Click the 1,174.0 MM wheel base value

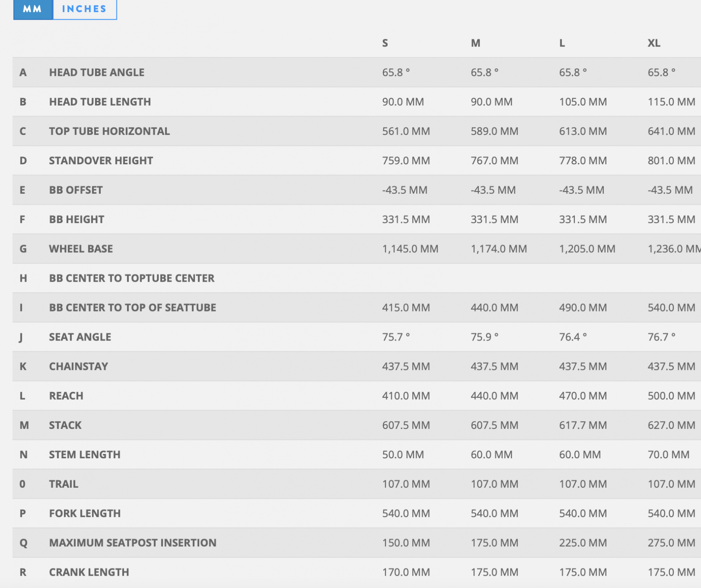click(499, 248)
